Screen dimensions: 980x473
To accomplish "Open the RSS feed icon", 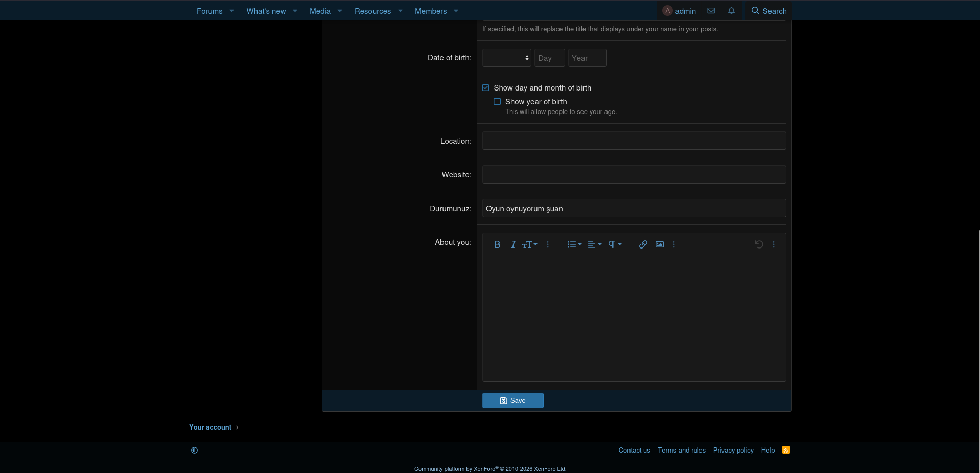I will pyautogui.click(x=786, y=450).
